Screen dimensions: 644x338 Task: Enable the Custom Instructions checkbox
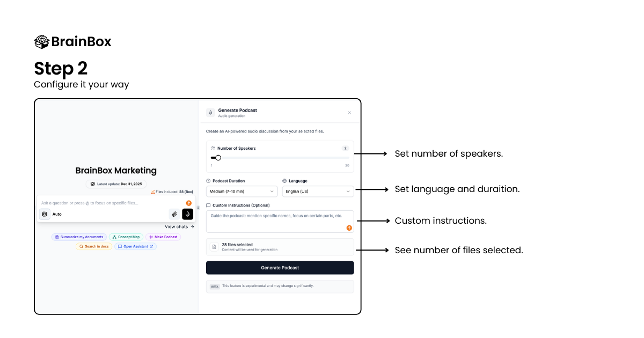pyautogui.click(x=208, y=205)
